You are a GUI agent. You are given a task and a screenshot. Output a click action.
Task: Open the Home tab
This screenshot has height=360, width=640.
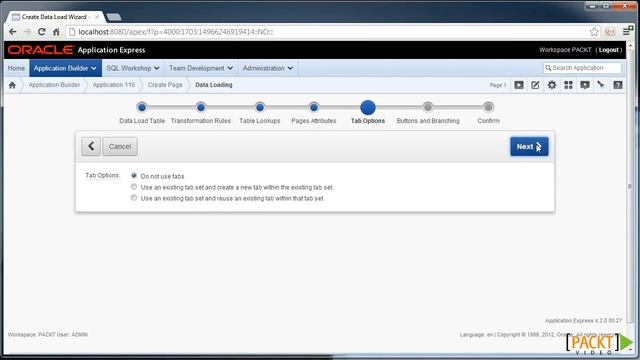[x=16, y=68]
